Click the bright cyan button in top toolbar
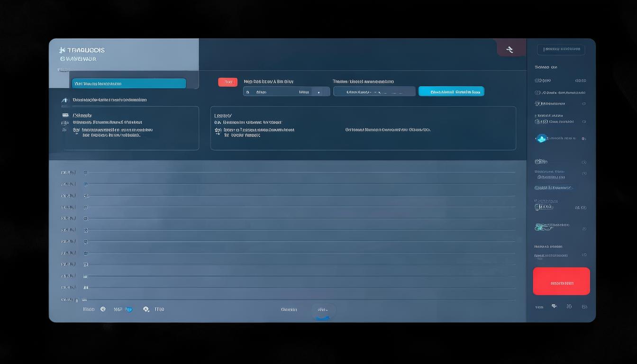 tap(451, 91)
